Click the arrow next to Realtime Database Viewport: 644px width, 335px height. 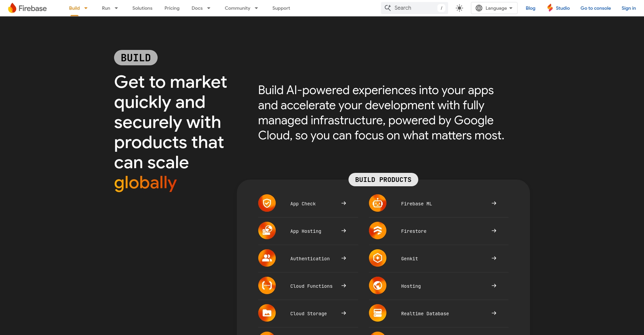click(494, 313)
